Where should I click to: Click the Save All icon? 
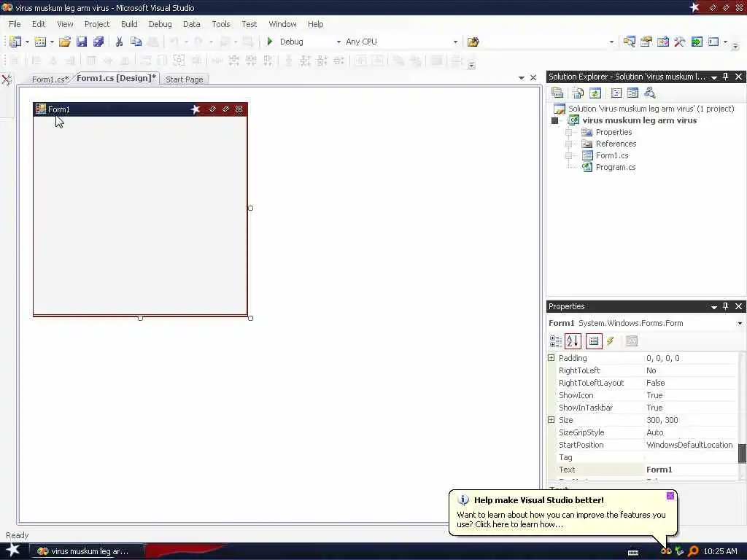click(x=98, y=42)
